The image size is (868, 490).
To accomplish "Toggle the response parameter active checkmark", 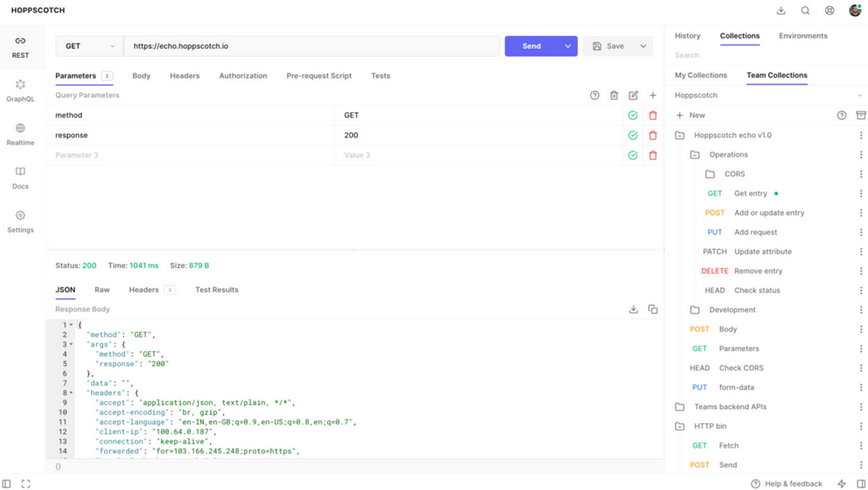I will [x=632, y=135].
